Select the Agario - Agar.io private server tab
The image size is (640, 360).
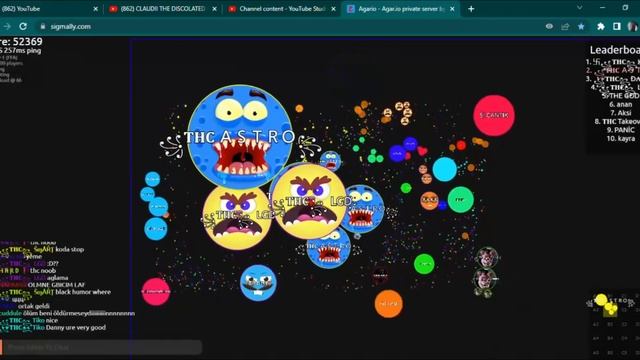[401, 9]
